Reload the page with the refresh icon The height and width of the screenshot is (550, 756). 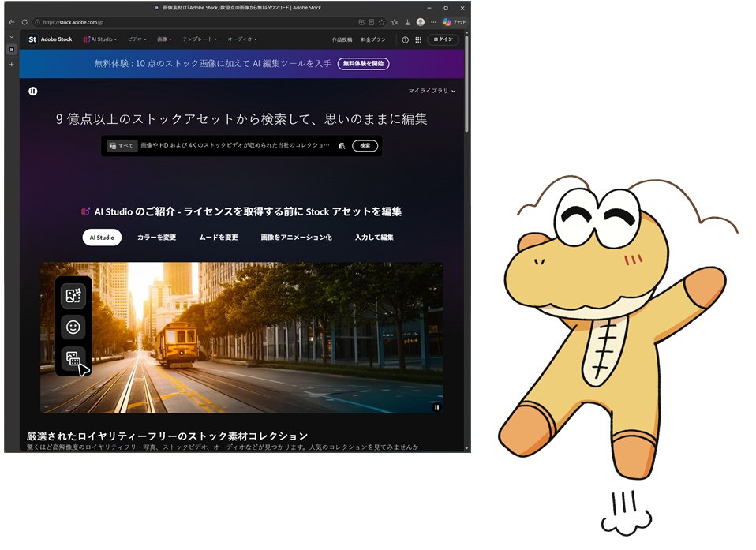click(24, 22)
